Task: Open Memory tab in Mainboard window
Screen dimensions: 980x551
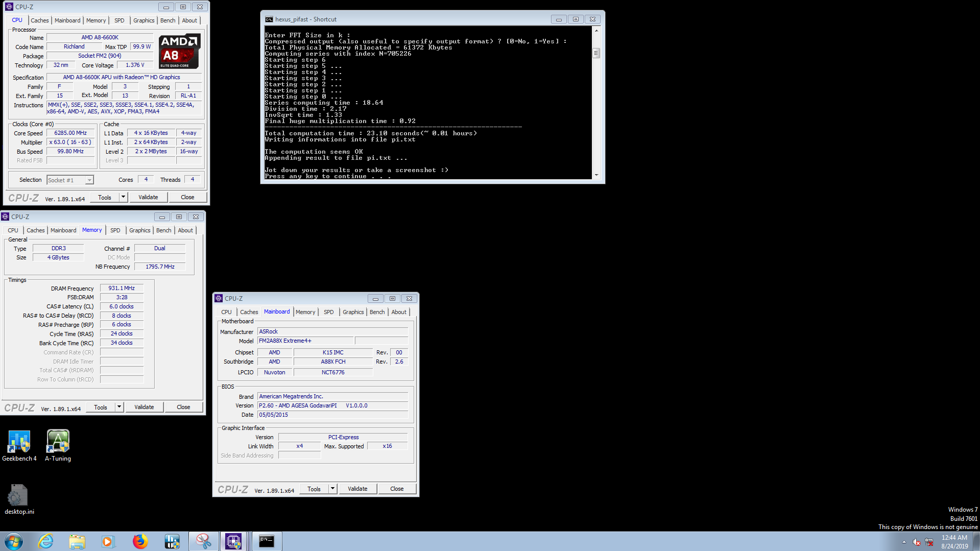Action: pos(305,312)
